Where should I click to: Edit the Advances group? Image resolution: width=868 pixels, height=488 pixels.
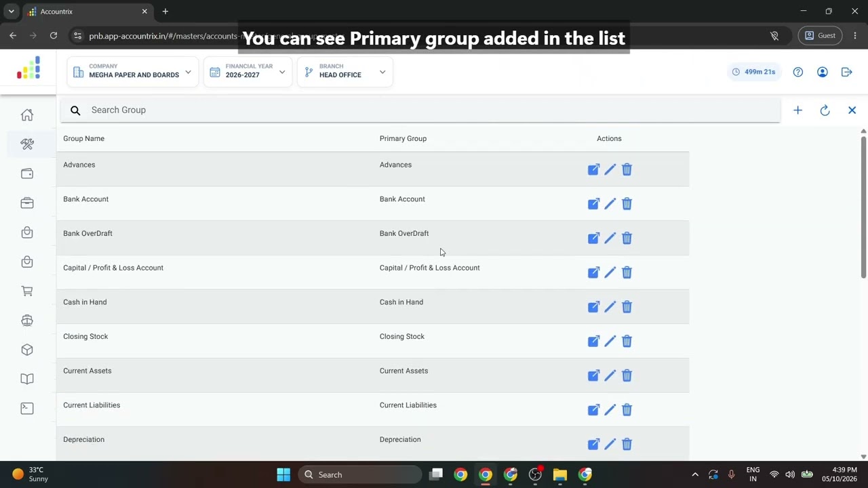coord(610,169)
